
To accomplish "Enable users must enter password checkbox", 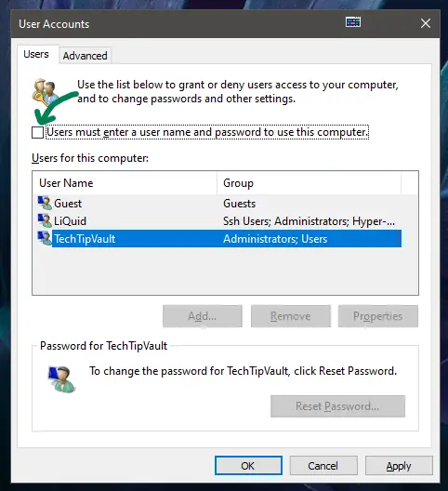I will (37, 132).
